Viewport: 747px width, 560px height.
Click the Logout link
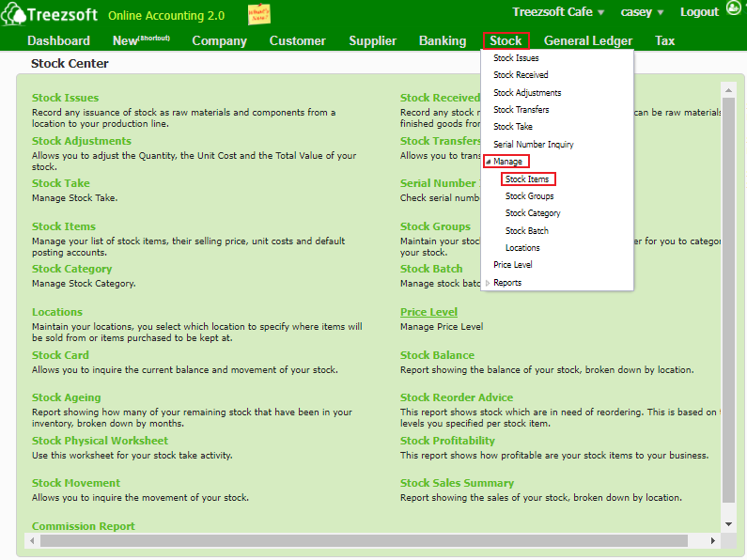tap(699, 12)
